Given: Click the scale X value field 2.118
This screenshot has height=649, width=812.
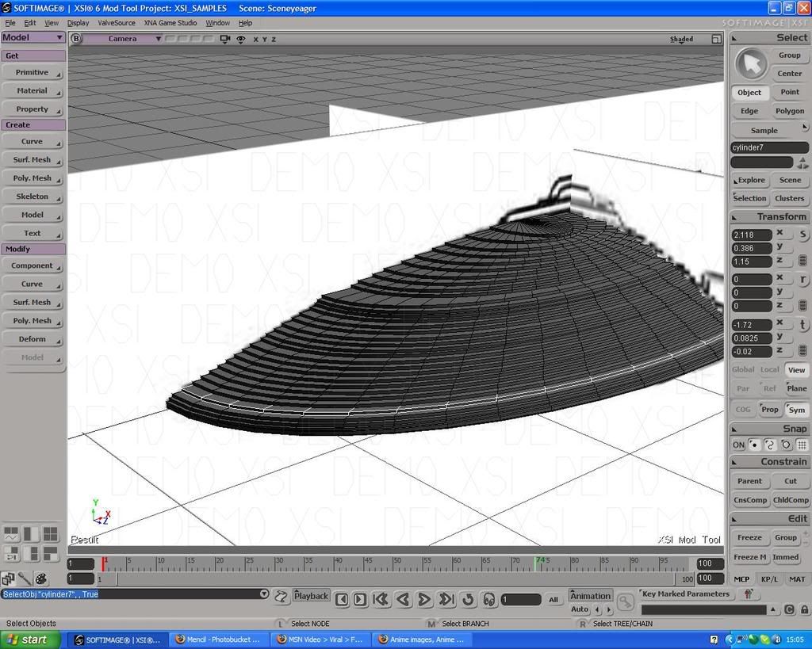Looking at the screenshot, I should click(x=752, y=235).
